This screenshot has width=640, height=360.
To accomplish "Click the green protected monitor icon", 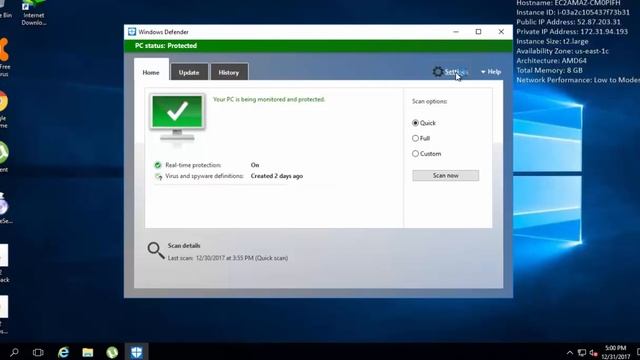I will click(x=177, y=118).
